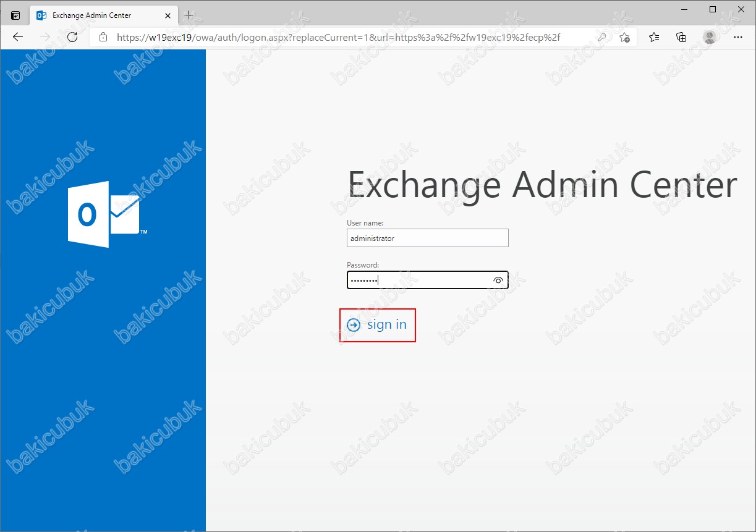Focus the Password input field
Viewport: 756px width, 532px height.
(420, 281)
